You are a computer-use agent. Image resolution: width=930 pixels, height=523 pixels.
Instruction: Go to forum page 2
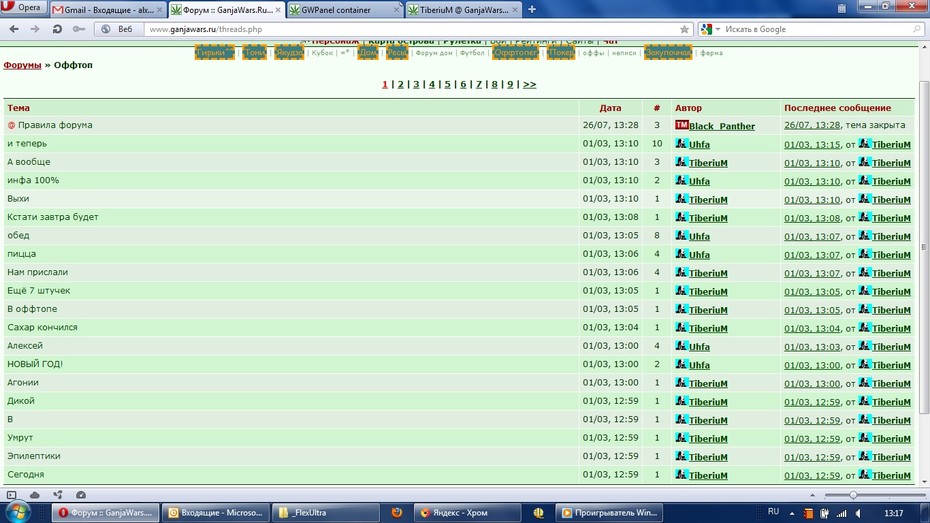click(x=400, y=84)
